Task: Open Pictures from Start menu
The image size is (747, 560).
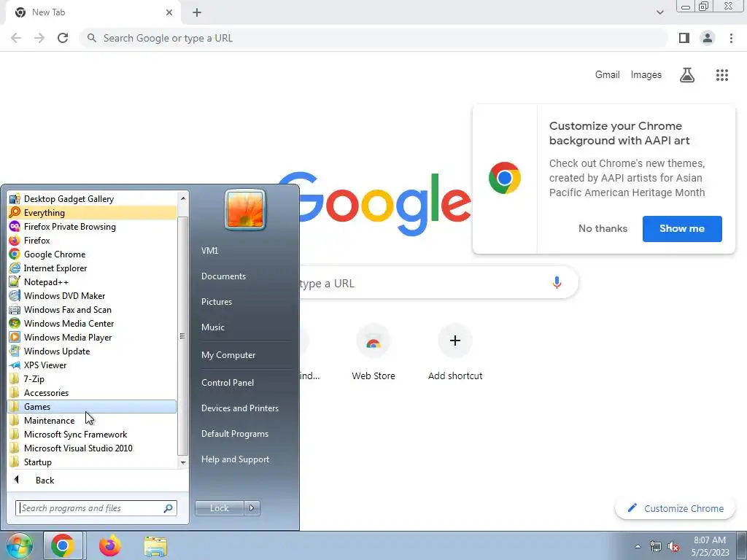Action: click(x=217, y=301)
